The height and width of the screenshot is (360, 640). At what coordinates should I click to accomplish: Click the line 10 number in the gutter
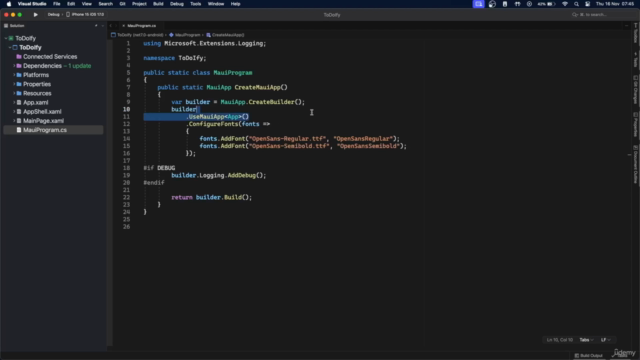127,109
